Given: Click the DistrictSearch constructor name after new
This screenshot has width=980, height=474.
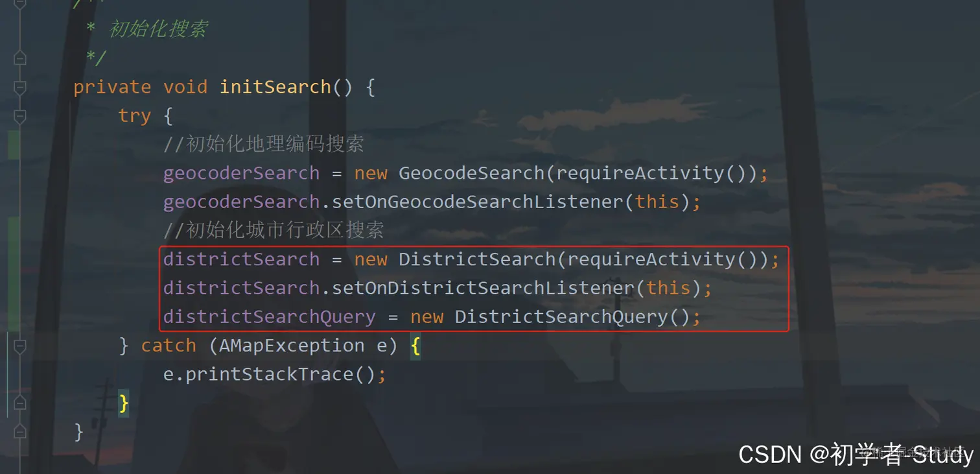Looking at the screenshot, I should click(x=477, y=259).
